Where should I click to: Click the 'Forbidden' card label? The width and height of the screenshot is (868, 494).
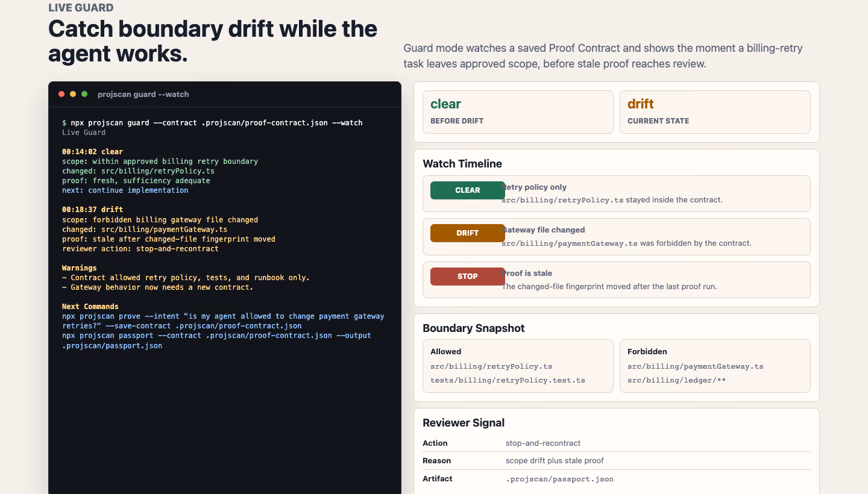(647, 352)
